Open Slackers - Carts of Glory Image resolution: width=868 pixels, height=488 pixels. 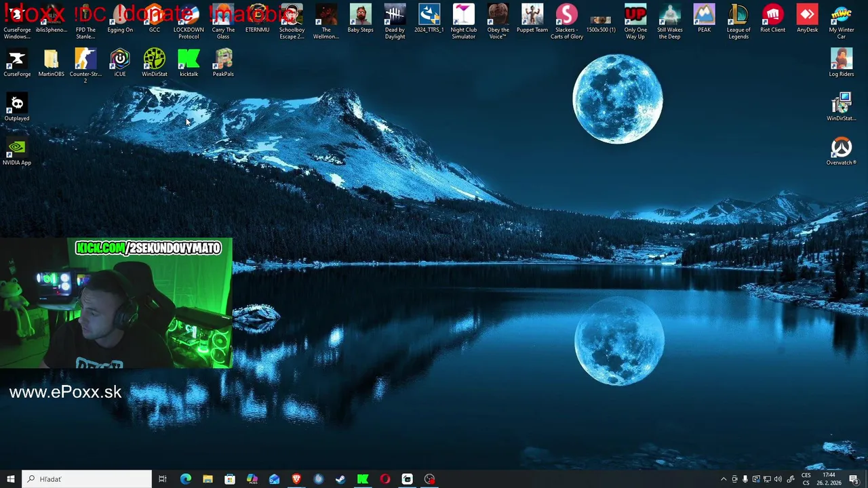click(567, 21)
